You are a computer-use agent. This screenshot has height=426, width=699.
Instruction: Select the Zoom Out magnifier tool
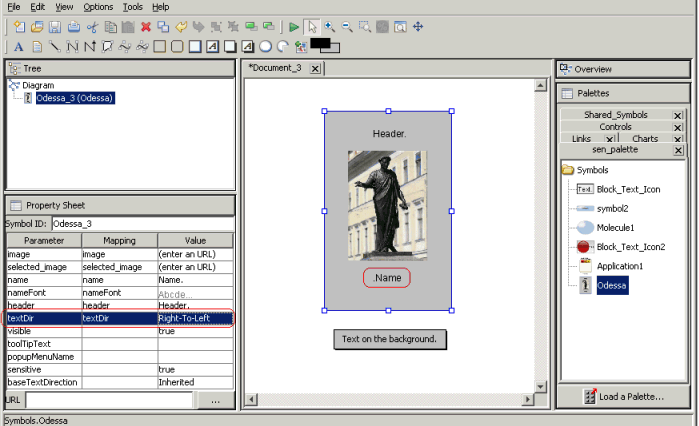pyautogui.click(x=346, y=27)
